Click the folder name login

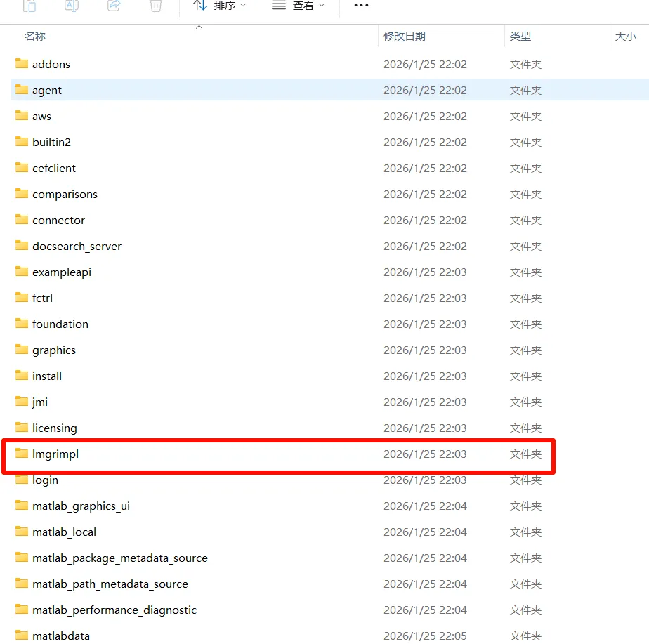pos(46,480)
